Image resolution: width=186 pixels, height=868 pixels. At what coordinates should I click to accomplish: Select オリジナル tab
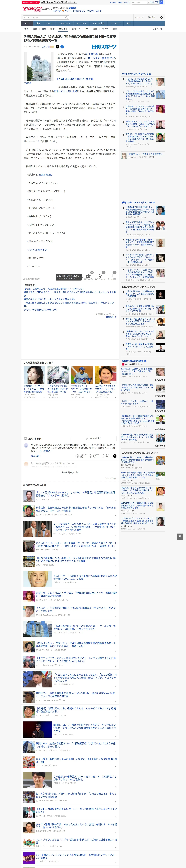pyautogui.click(x=81, y=24)
